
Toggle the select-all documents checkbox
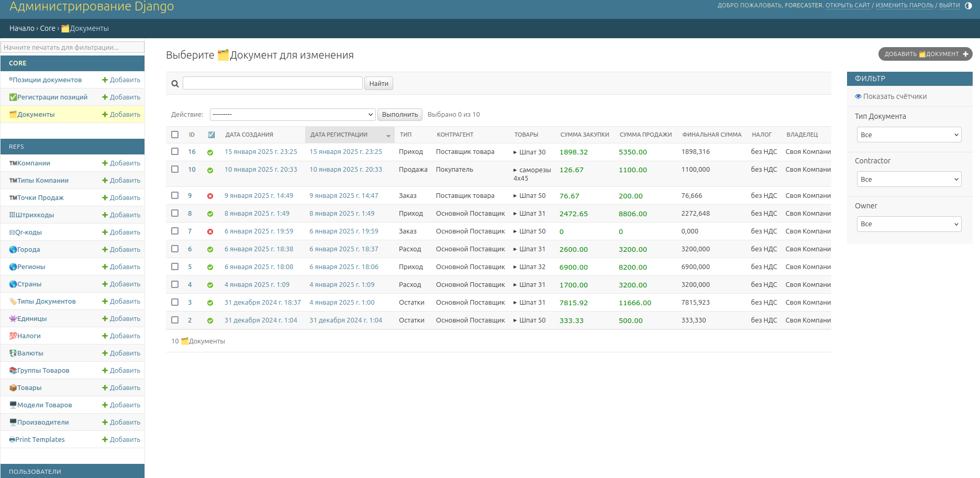175,135
